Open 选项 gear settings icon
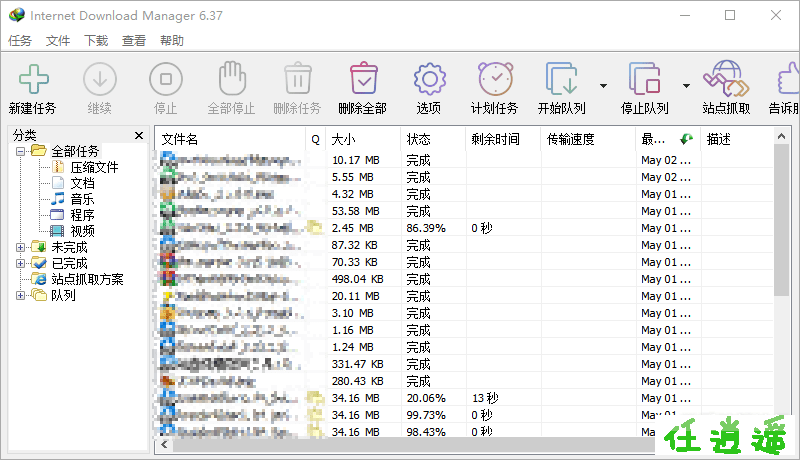 (430, 79)
